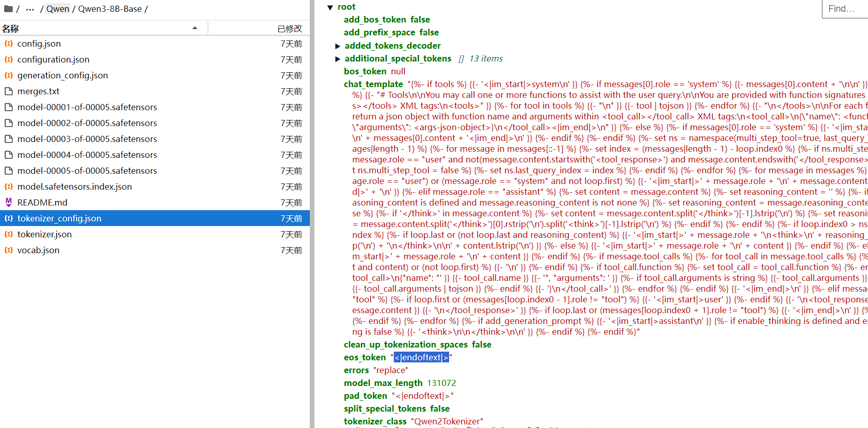Open merges.txt file
The height and width of the screenshot is (428, 868).
pos(38,91)
